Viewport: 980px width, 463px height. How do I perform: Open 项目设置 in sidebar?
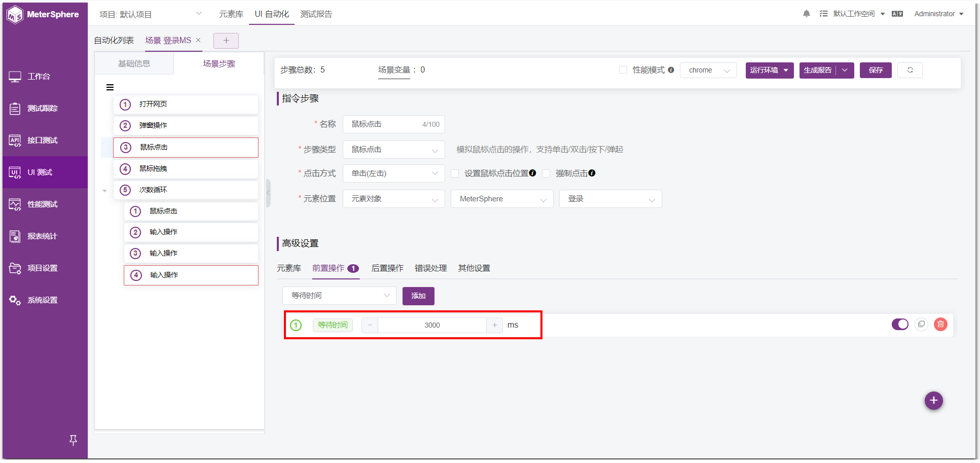click(x=45, y=268)
